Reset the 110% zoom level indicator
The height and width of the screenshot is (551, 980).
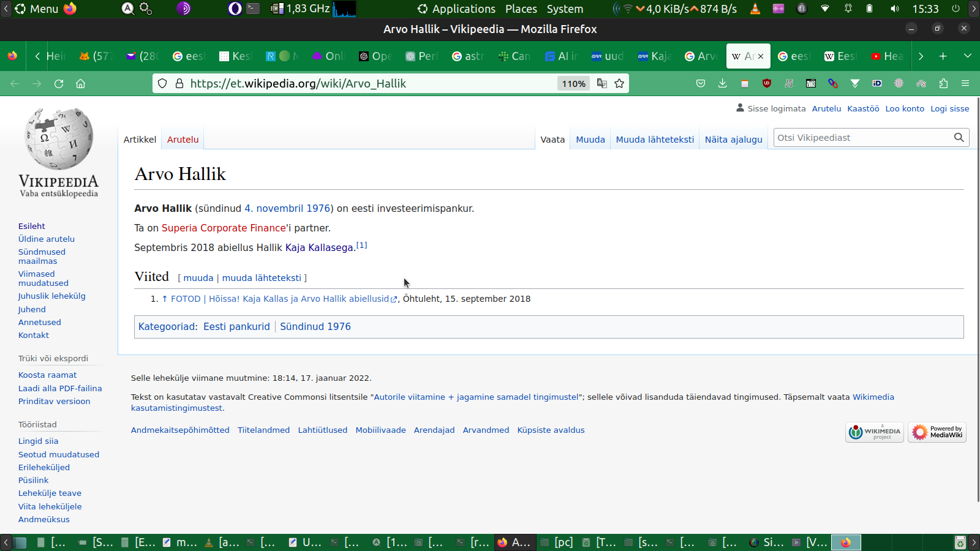pos(573,84)
